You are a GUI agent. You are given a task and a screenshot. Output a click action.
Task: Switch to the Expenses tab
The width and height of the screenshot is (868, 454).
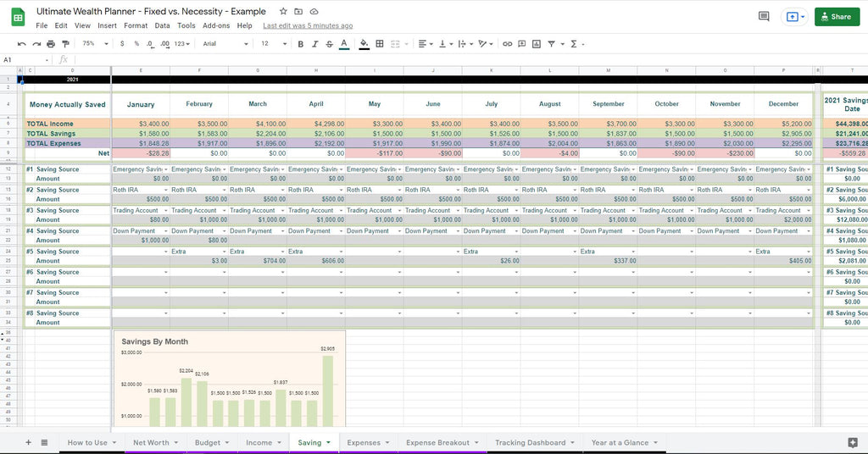(368, 442)
